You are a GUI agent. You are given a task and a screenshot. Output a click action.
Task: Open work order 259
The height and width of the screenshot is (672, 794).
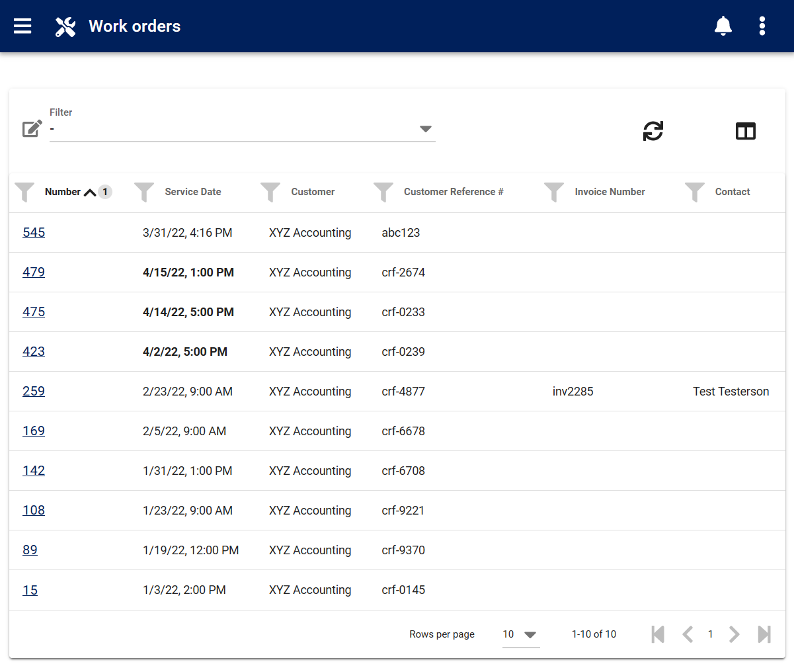34,391
